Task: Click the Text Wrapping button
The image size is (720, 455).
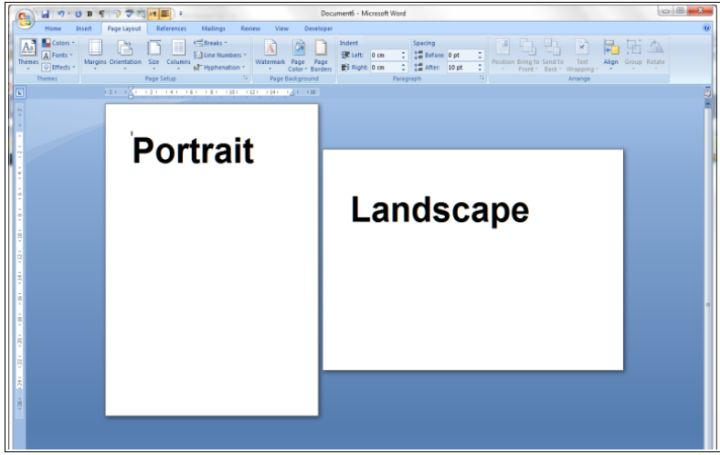Action: click(582, 55)
